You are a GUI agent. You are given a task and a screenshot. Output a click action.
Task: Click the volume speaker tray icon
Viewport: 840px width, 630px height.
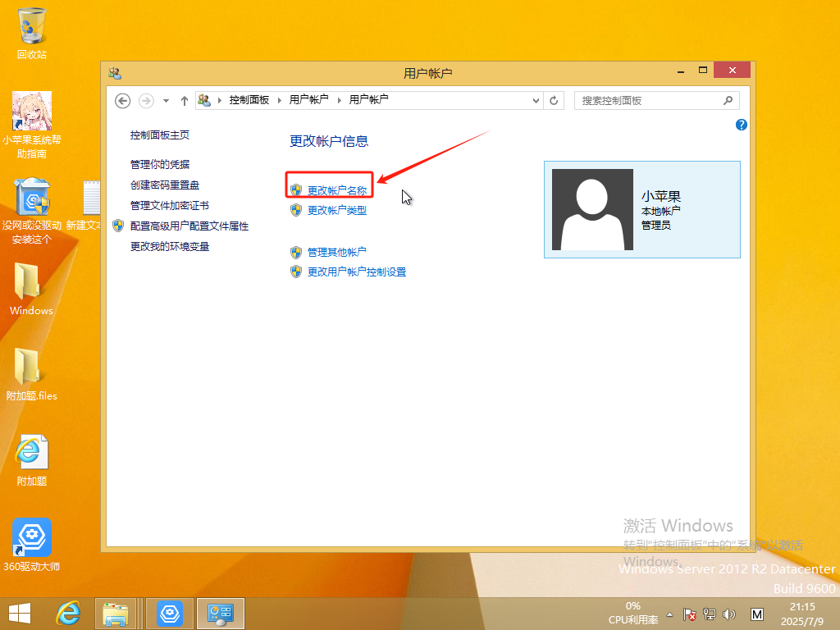[x=728, y=614]
